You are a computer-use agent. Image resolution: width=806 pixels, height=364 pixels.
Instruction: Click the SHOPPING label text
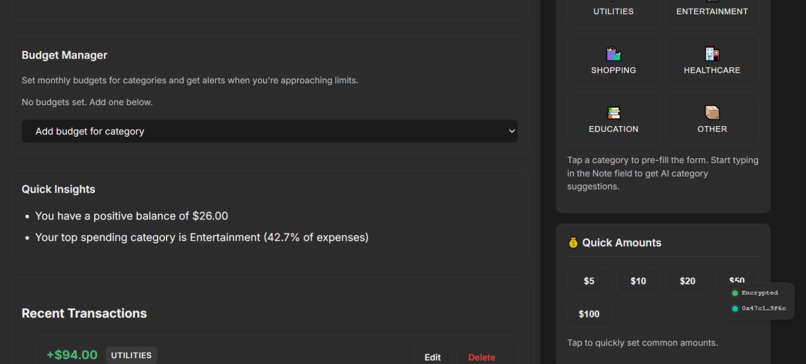(613, 70)
